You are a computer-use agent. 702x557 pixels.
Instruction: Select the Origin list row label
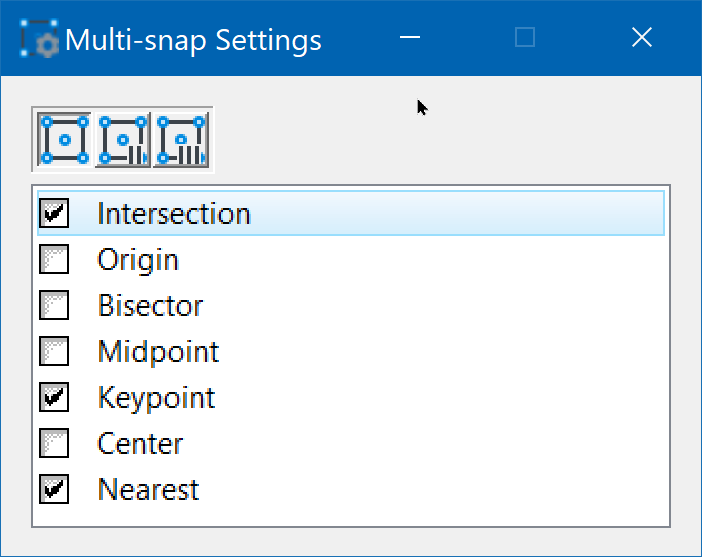click(x=138, y=260)
